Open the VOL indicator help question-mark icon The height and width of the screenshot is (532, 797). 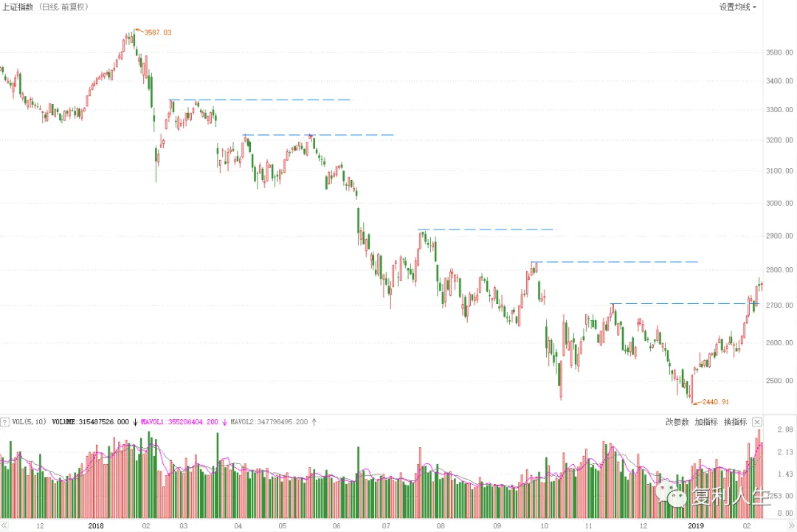6,422
